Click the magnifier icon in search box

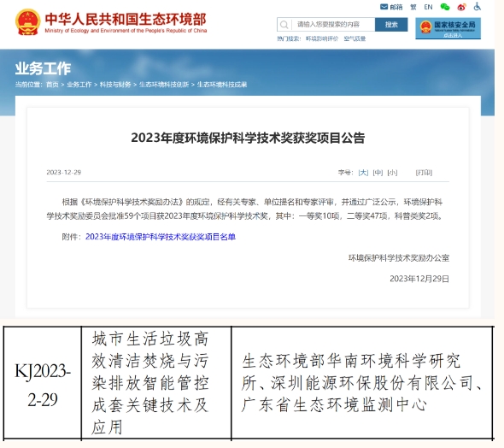coord(284,25)
